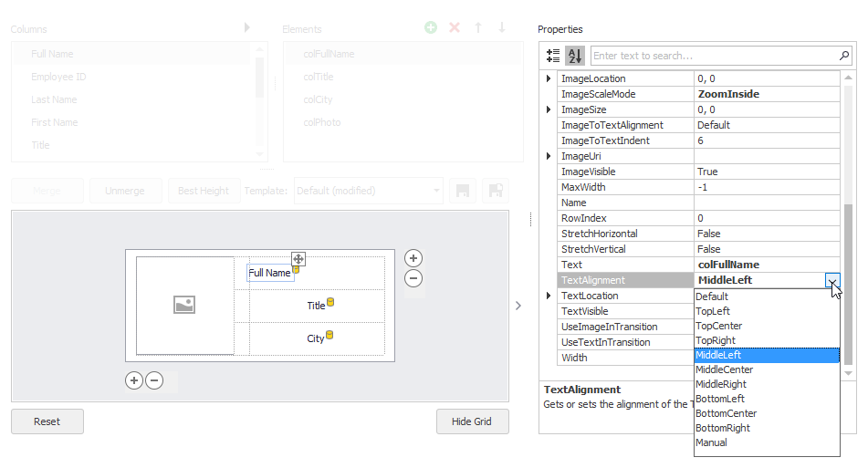Click the image placeholder in the template
Image resolution: width=868 pixels, height=468 pixels.
(184, 305)
